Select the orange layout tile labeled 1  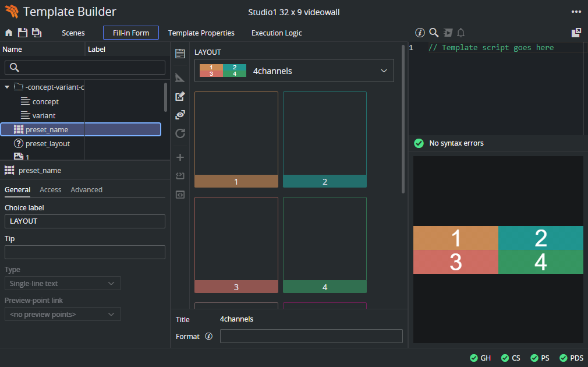(x=236, y=140)
